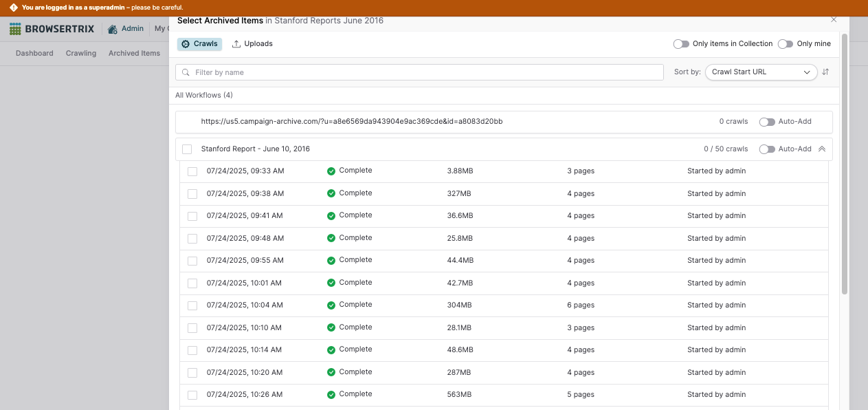Click the campaign-archive.com workflow URL

[352, 122]
